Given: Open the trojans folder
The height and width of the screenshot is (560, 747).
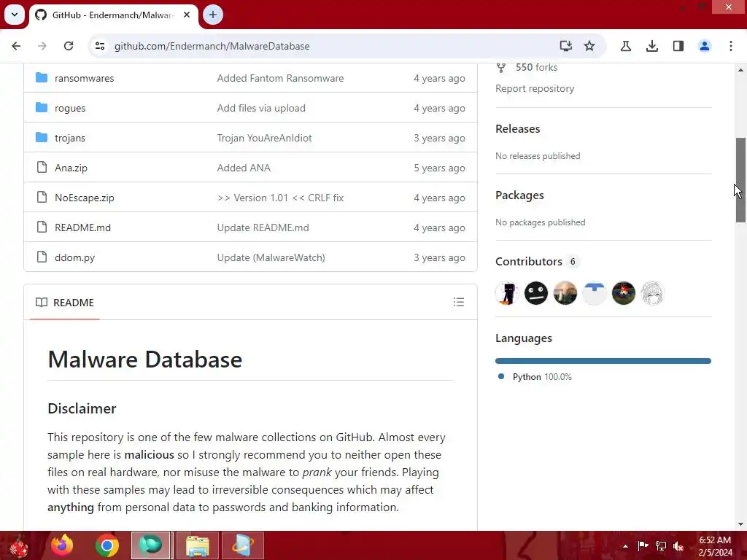Looking at the screenshot, I should pyautogui.click(x=70, y=138).
